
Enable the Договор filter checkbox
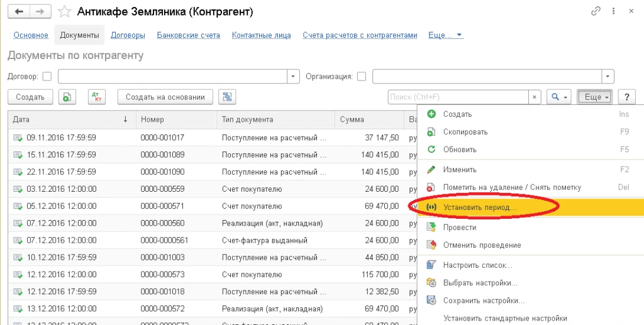[x=47, y=77]
